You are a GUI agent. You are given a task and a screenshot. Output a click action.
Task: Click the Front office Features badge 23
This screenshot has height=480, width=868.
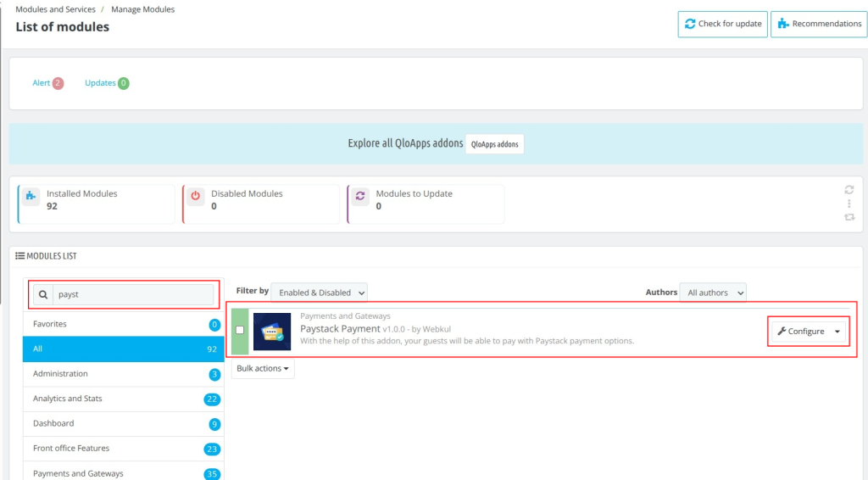coord(212,449)
